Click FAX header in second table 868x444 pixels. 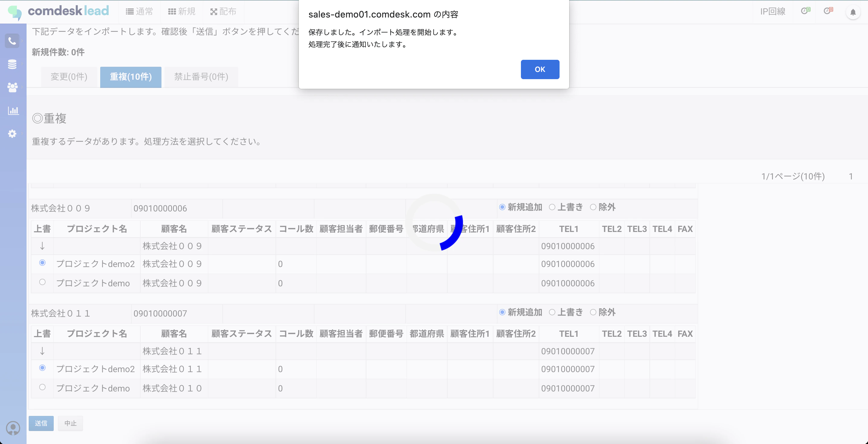click(x=685, y=334)
